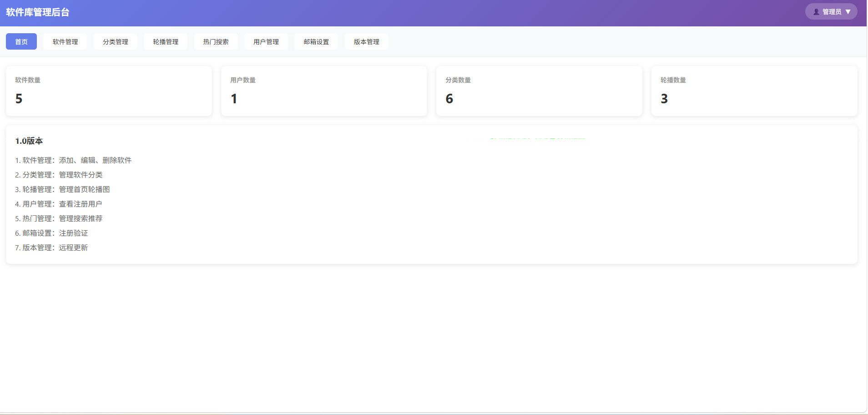The height and width of the screenshot is (415, 868).
Task: Switch to the 软件管理 tab
Action: [65, 41]
